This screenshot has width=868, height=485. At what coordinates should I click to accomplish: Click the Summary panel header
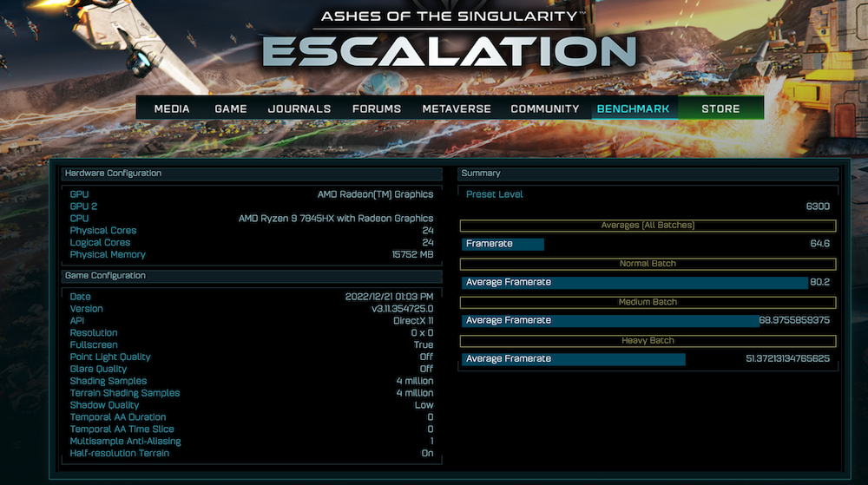[x=648, y=174]
